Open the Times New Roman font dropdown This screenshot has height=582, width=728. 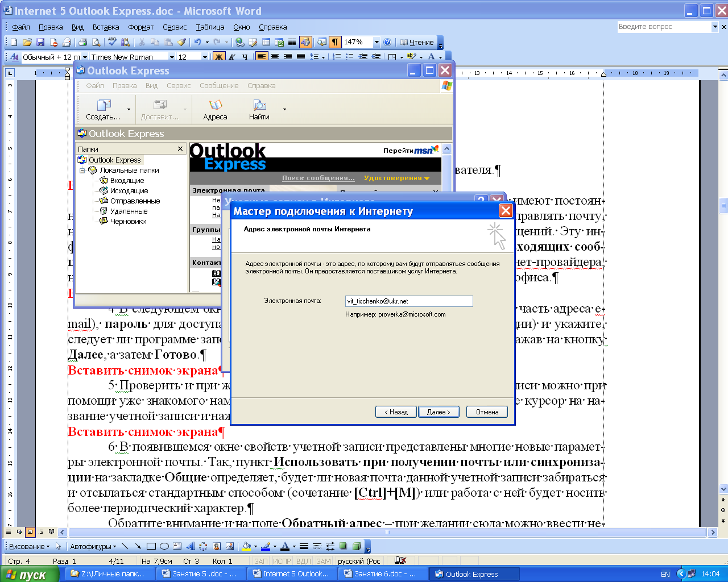172,57
